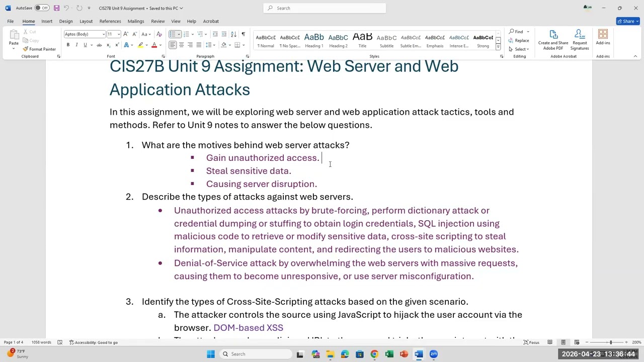Show the paragraph marks
The width and height of the screenshot is (644, 362).
click(244, 34)
